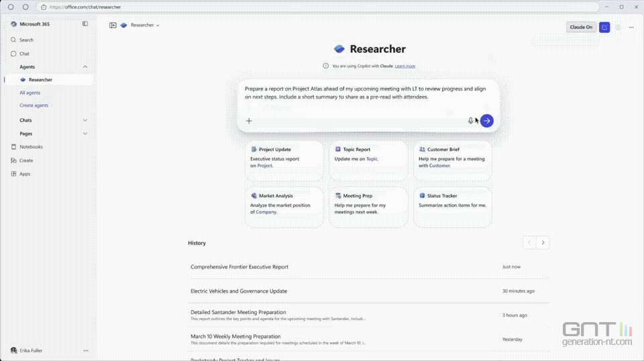Open Erika Fuller profile avatar
Viewport: 644px width, 361px height.
(14, 350)
